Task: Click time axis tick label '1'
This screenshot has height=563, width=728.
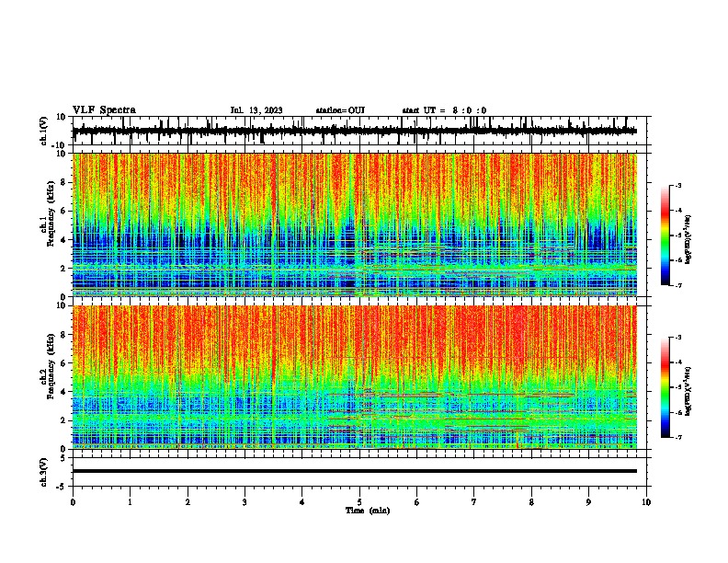Action: pos(130,502)
